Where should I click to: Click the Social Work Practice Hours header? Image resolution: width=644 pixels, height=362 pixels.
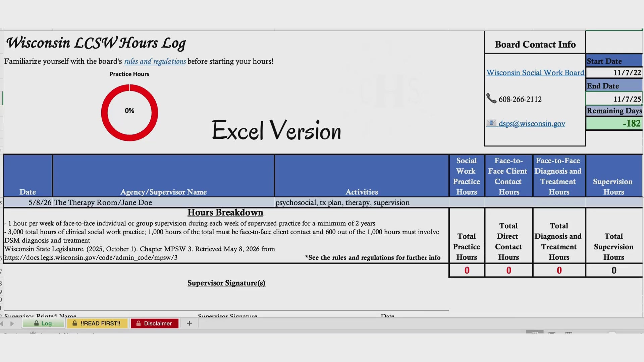click(x=467, y=176)
